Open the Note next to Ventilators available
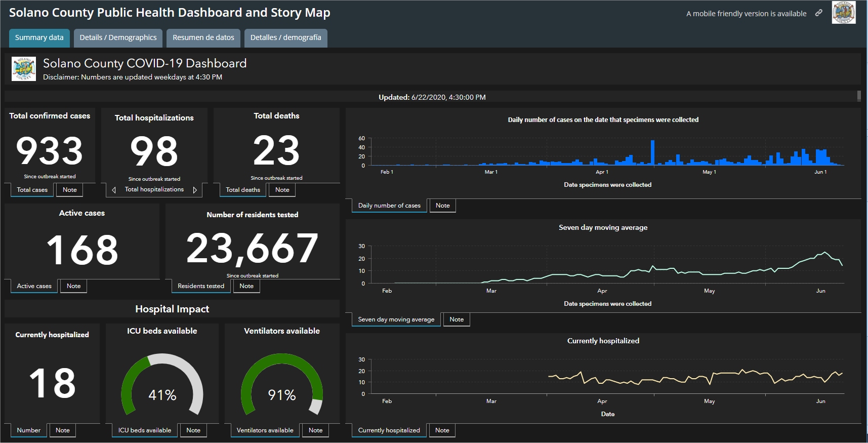 coord(315,430)
